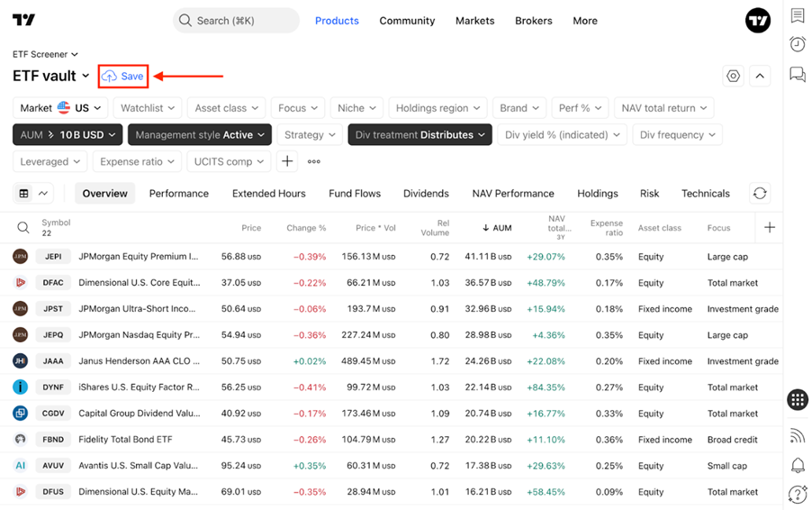Switch to the Technicals tab
The image size is (812, 510).
pyautogui.click(x=705, y=194)
